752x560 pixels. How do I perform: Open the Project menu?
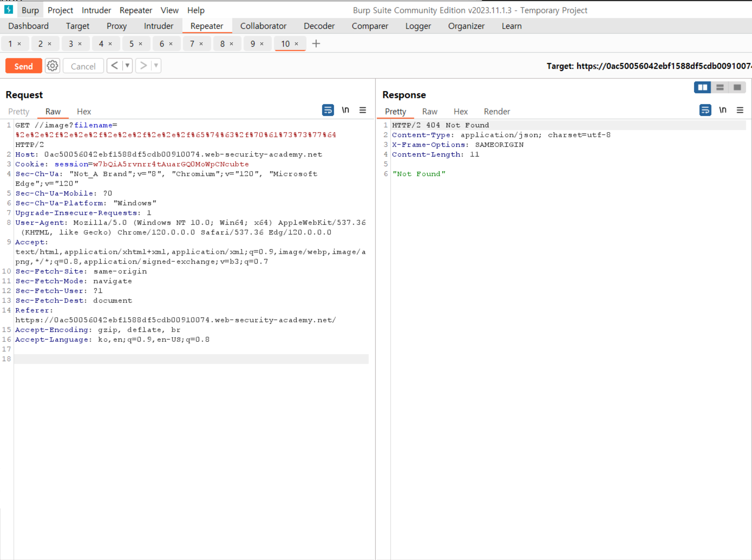60,10
